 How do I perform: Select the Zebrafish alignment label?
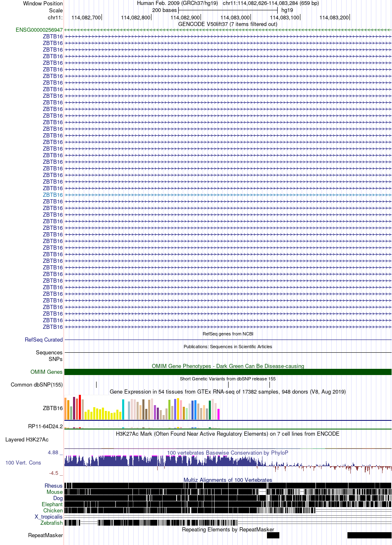52,523
